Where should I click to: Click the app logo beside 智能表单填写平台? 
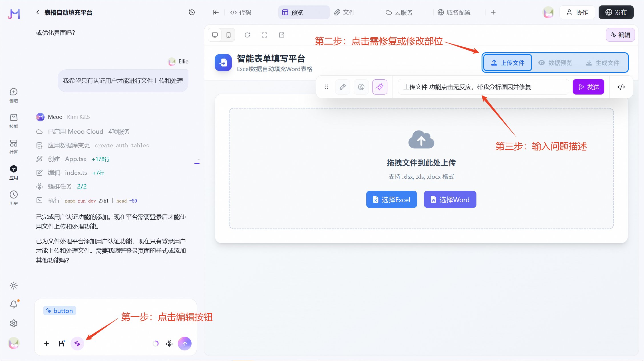223,62
